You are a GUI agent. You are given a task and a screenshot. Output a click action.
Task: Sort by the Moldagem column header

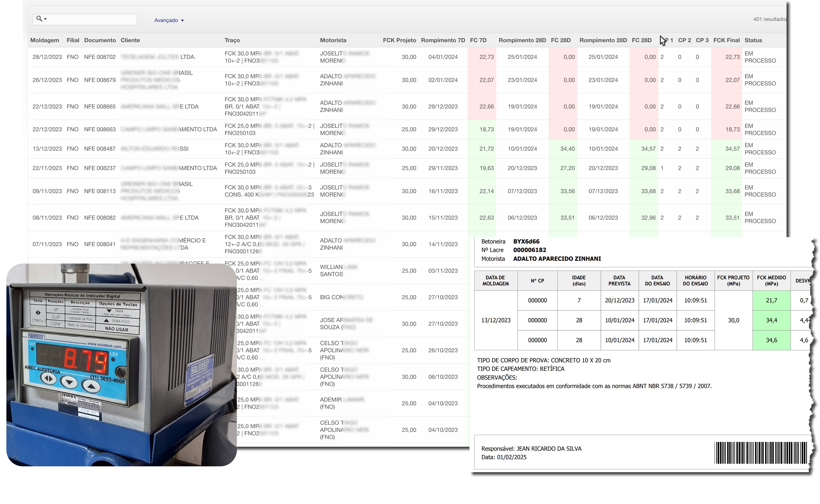click(x=44, y=40)
